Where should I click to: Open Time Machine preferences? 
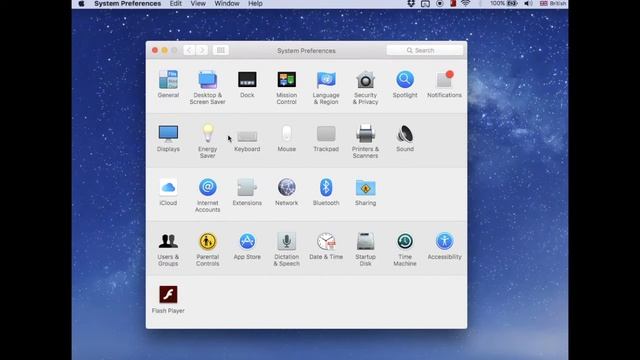tap(405, 249)
